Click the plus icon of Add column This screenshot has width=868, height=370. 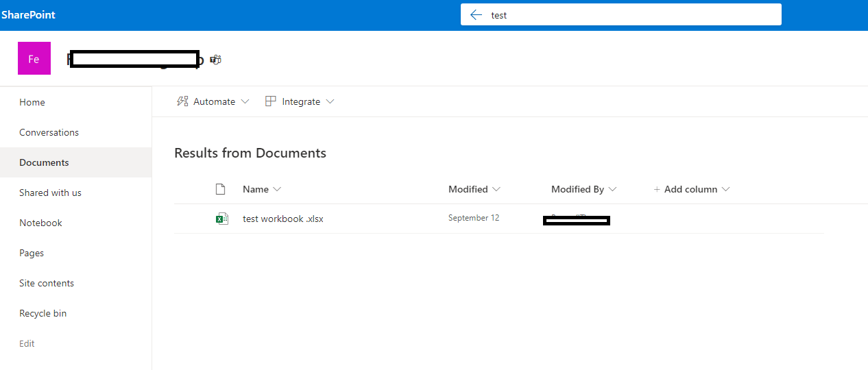[657, 189]
